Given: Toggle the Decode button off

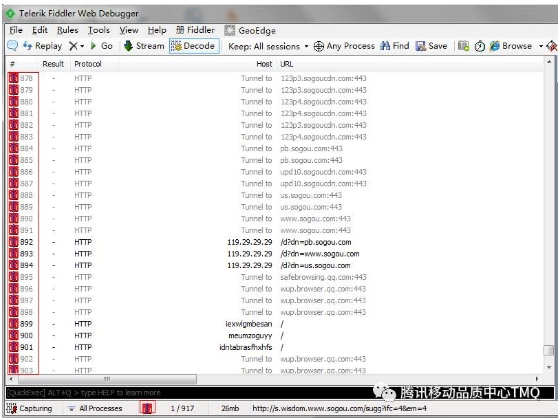Looking at the screenshot, I should (x=194, y=46).
